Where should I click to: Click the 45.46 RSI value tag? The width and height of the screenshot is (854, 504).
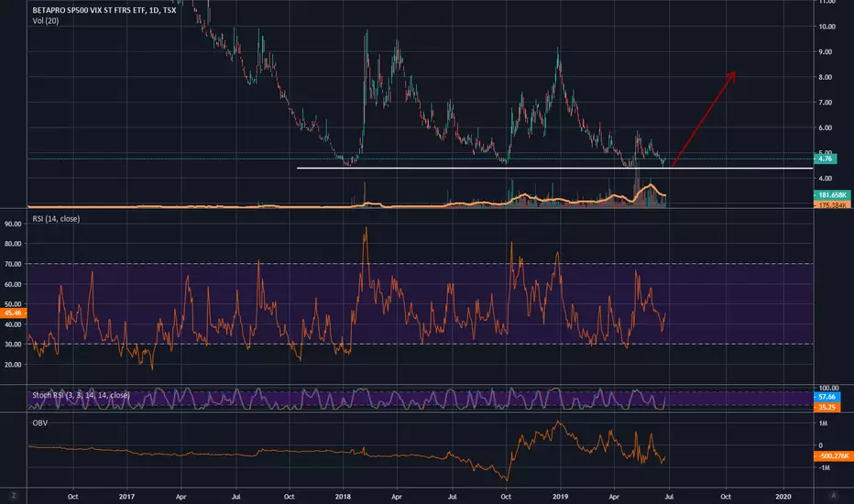[13, 313]
